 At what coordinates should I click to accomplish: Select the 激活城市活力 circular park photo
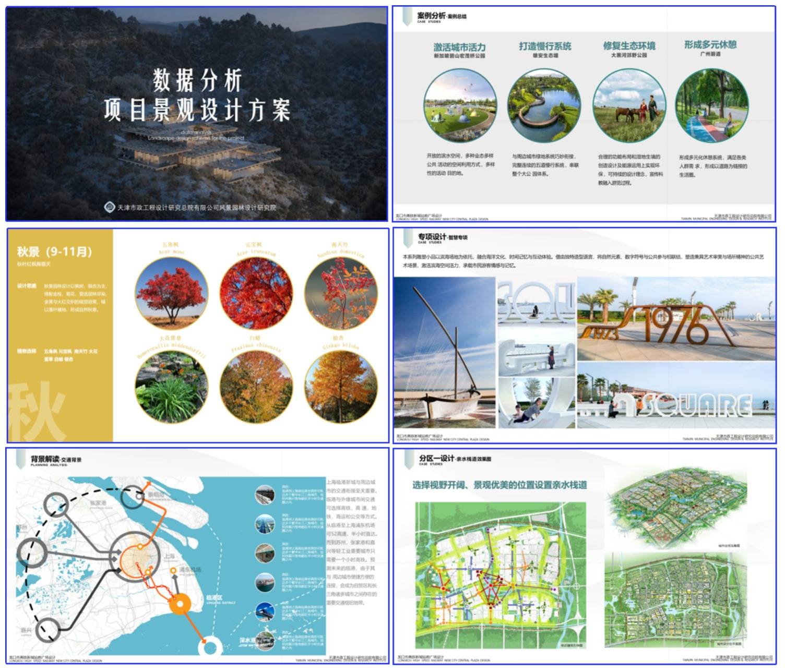(x=460, y=106)
